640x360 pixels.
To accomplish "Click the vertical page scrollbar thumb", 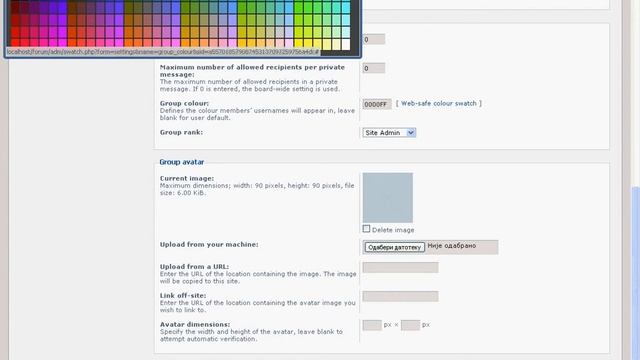I will [x=636, y=273].
